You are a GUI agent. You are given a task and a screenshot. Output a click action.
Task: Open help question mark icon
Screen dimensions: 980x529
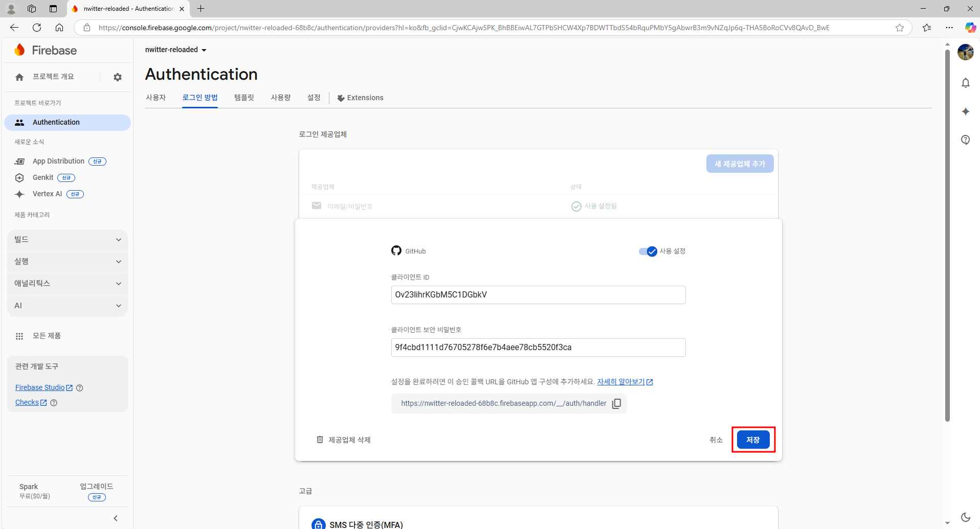(x=966, y=140)
